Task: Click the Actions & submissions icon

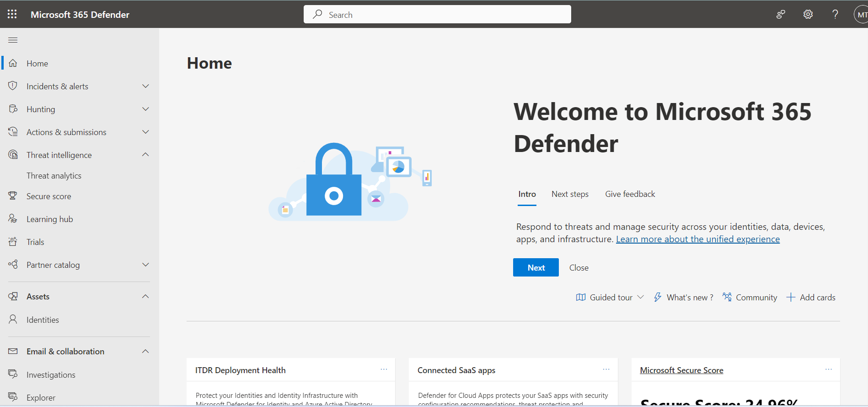Action: click(13, 132)
